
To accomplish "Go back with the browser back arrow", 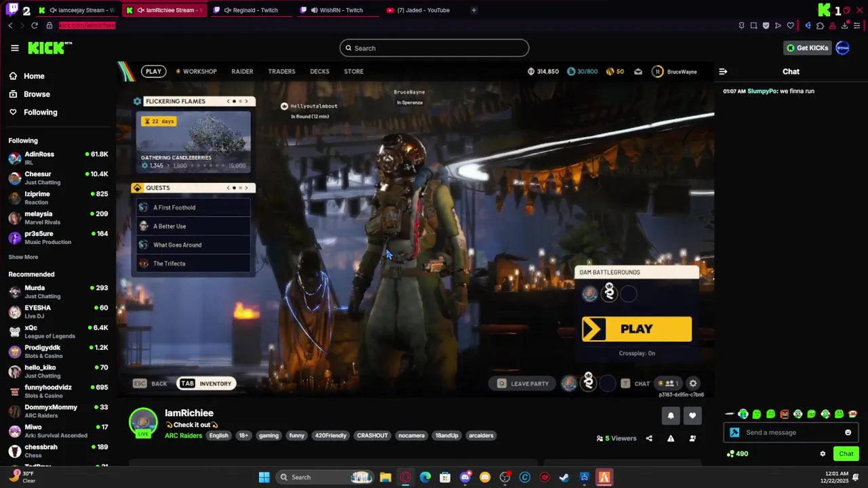I will pos(10,25).
